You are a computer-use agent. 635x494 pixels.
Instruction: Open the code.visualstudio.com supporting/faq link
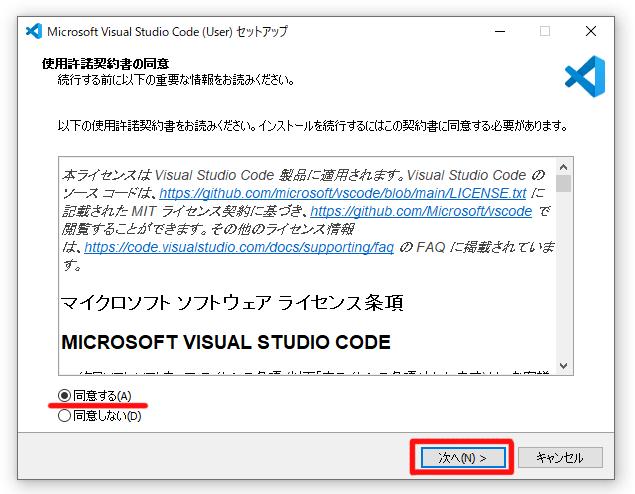(239, 247)
